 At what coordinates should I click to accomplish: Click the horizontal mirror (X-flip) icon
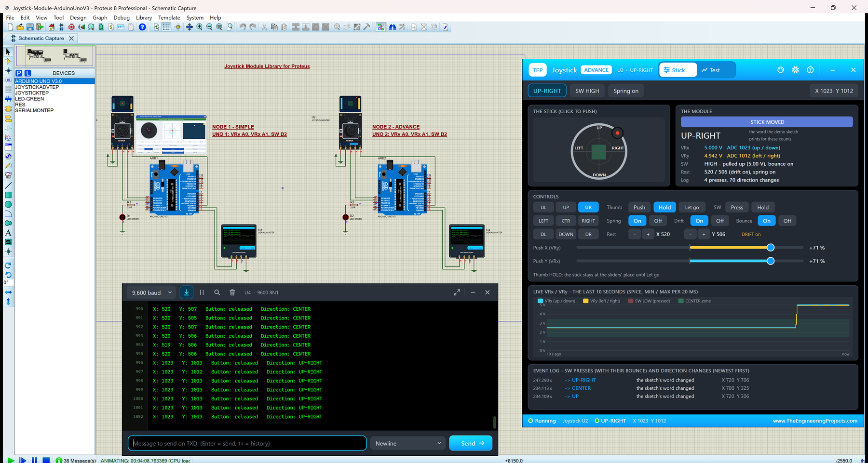click(x=8, y=292)
